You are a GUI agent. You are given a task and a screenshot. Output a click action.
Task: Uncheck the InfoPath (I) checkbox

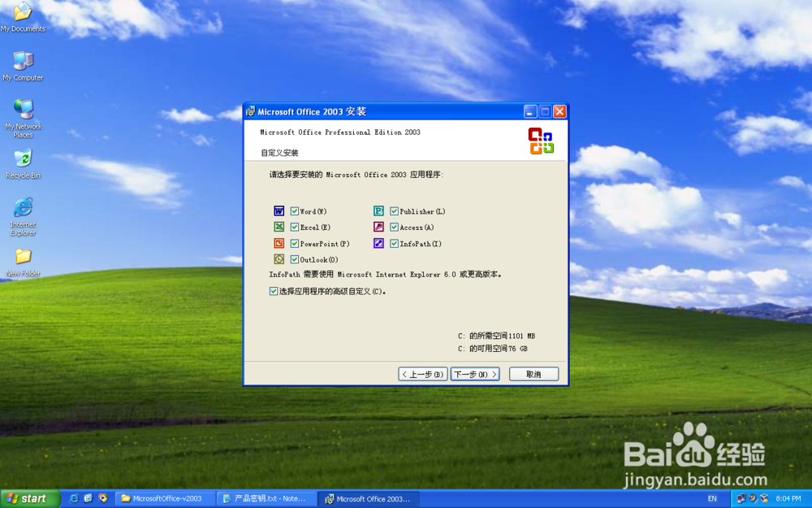(x=394, y=244)
